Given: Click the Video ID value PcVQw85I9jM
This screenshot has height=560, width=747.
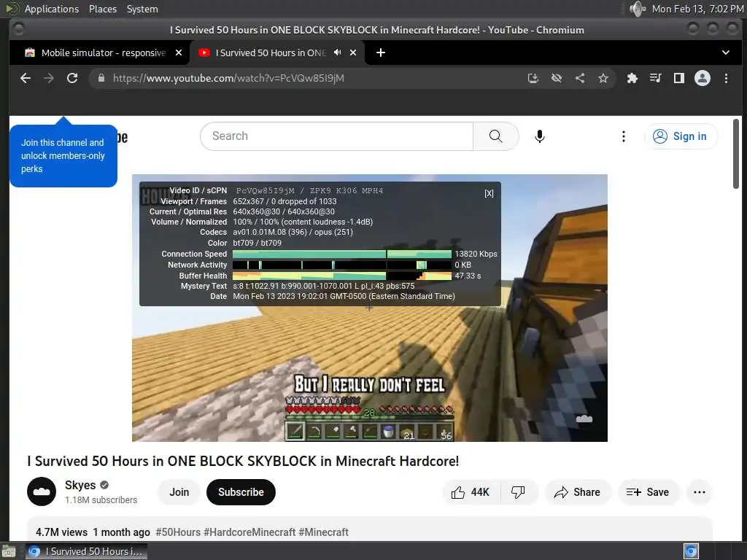Looking at the screenshot, I should pyautogui.click(x=266, y=190).
